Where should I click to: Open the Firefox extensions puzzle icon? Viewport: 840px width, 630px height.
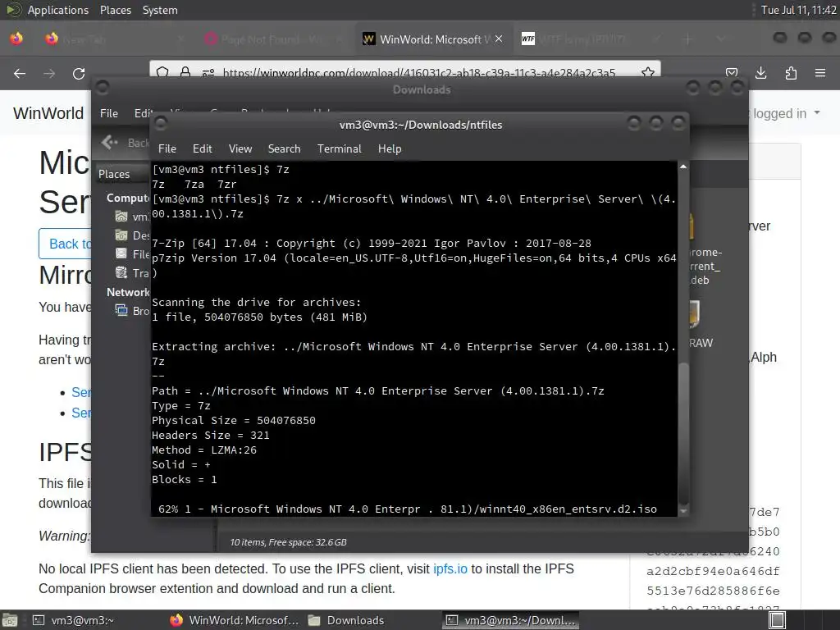791,73
